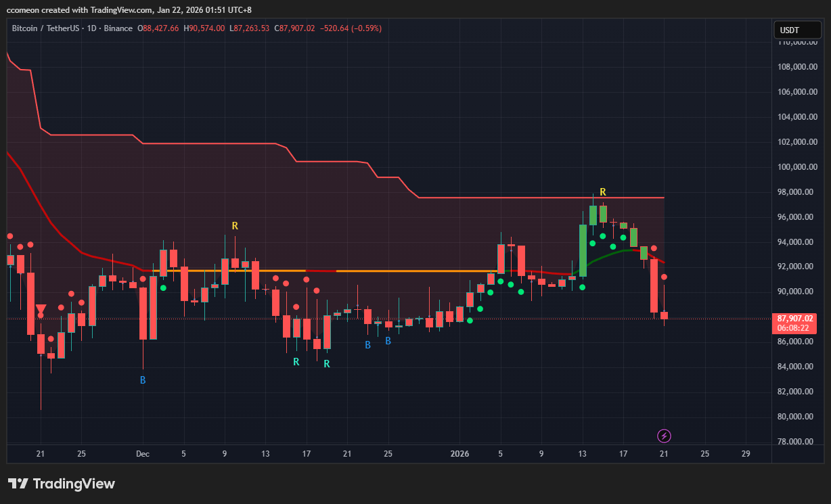Click the 108,000.00 price axis label
Image resolution: width=831 pixels, height=504 pixels.
tap(798, 67)
